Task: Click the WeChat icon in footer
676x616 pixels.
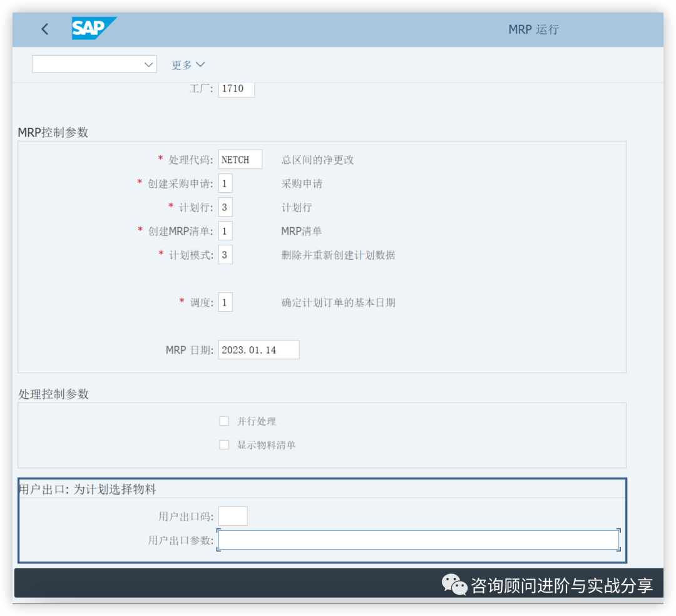Action: (455, 587)
